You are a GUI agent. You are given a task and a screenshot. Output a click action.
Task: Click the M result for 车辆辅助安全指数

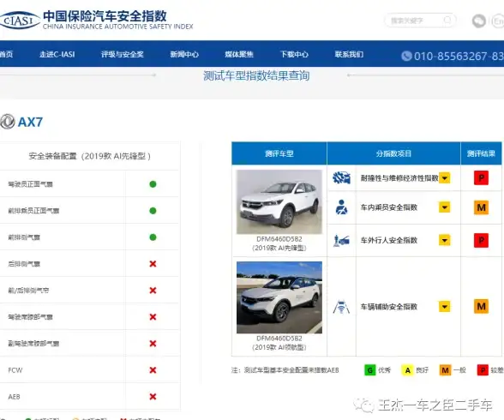click(x=481, y=306)
